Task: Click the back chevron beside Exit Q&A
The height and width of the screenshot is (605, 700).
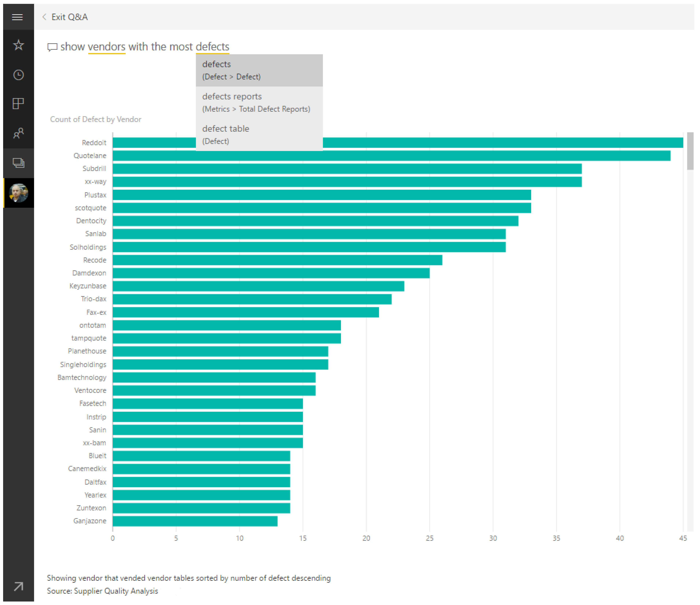Action: coord(44,17)
